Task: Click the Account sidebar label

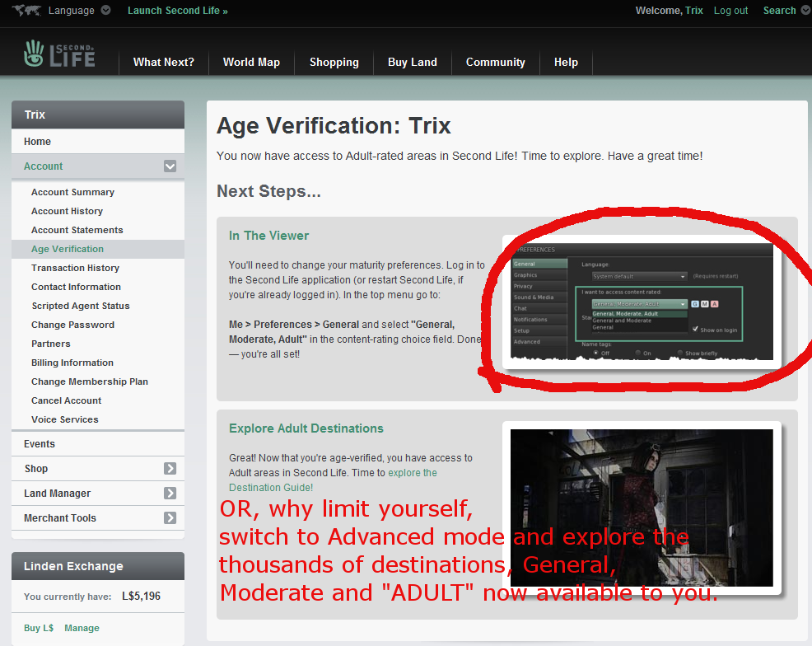Action: point(43,166)
